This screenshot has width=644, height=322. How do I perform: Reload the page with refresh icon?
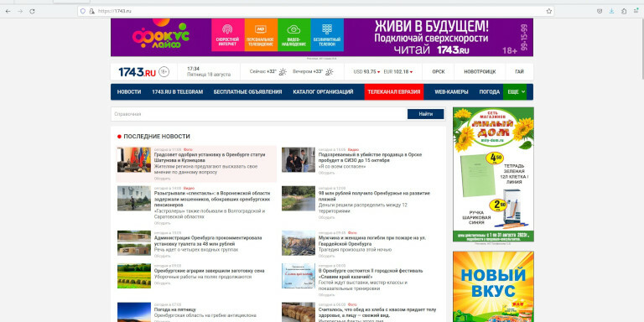point(32,11)
